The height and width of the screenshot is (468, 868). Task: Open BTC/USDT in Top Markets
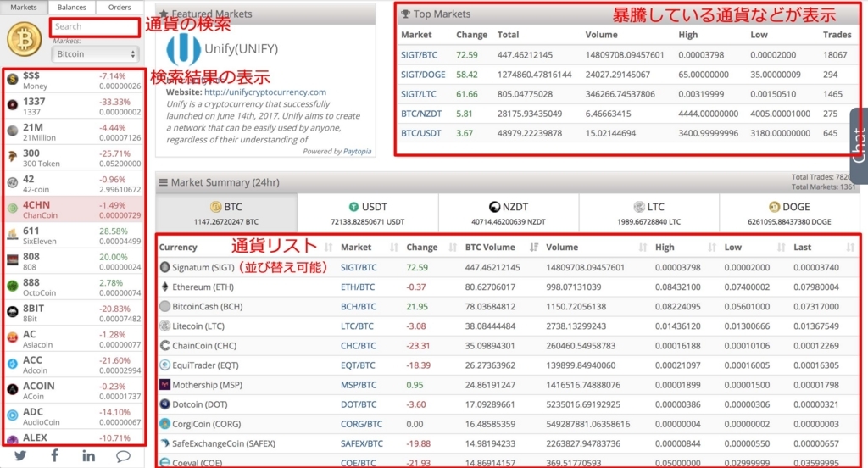[420, 133]
